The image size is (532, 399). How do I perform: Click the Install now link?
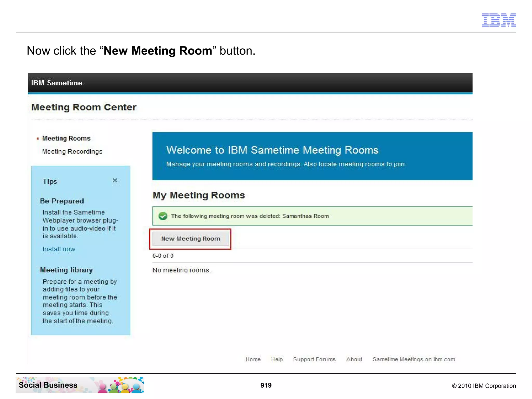(x=59, y=249)
